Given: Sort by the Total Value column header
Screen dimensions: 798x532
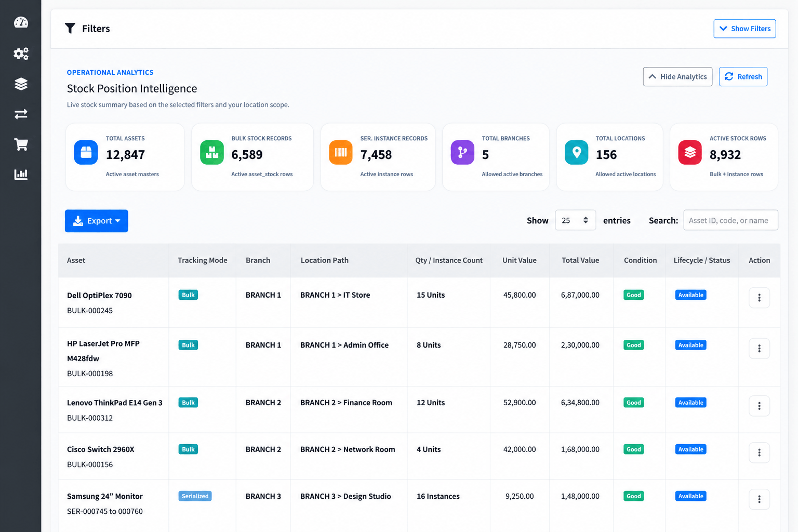Looking at the screenshot, I should (580, 260).
